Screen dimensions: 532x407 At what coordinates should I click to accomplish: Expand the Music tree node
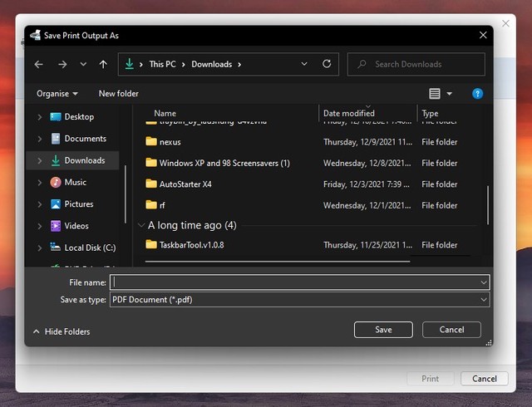tap(40, 183)
